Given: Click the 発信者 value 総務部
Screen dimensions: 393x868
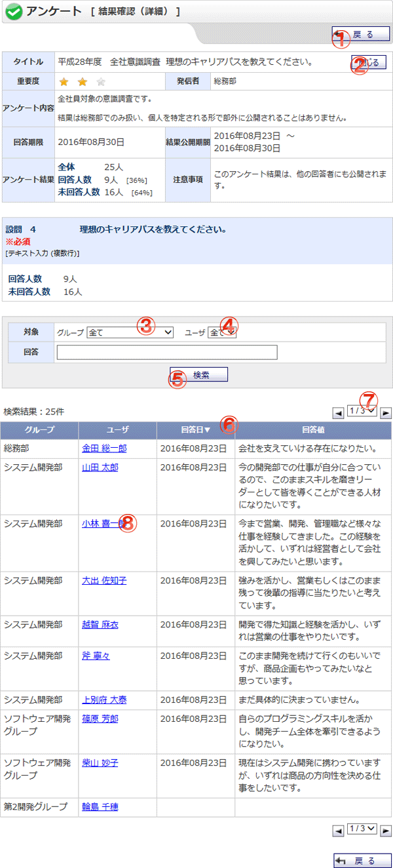Looking at the screenshot, I should coord(226,82).
